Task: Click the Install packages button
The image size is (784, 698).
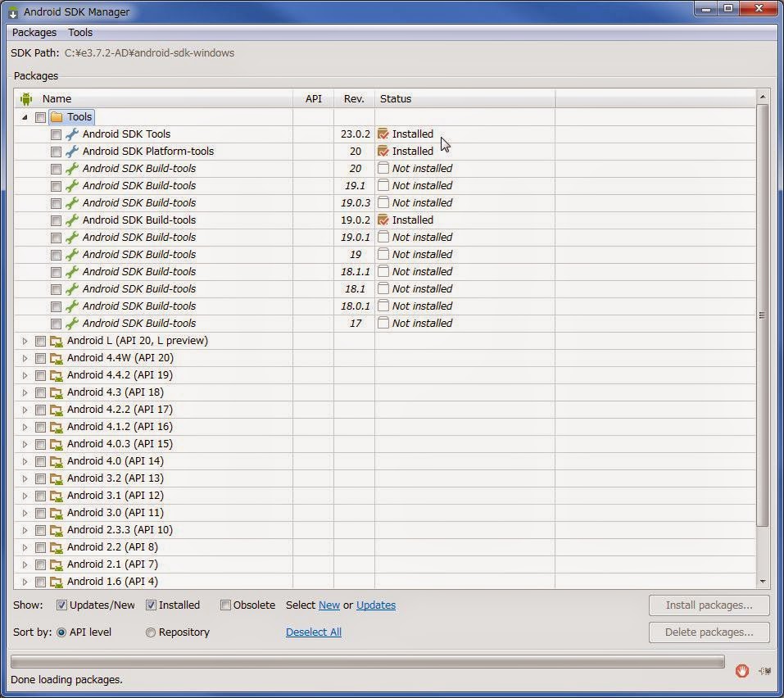Action: [709, 605]
